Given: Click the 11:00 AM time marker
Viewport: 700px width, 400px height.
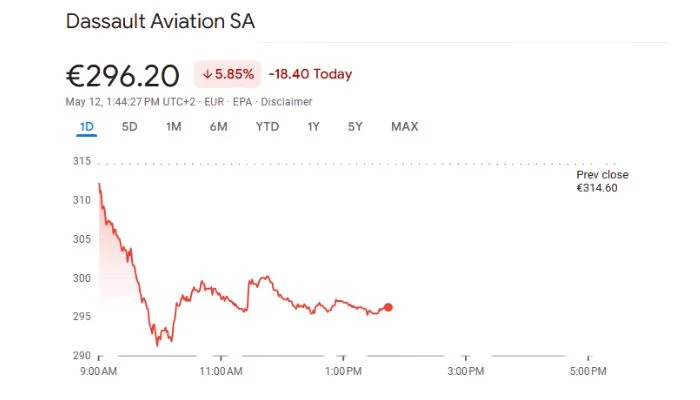Looking at the screenshot, I should (221, 371).
